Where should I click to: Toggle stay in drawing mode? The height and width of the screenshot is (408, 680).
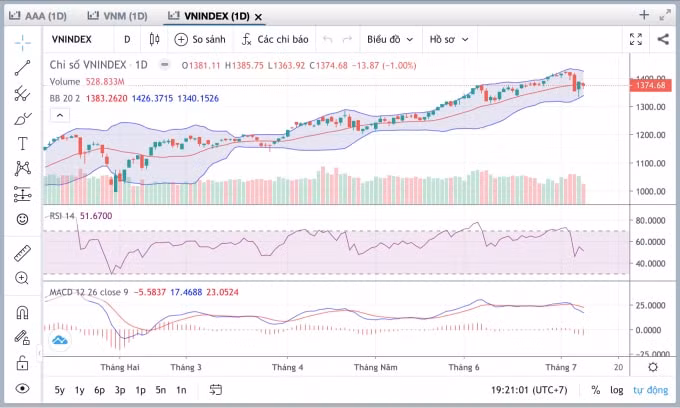pyautogui.click(x=23, y=337)
